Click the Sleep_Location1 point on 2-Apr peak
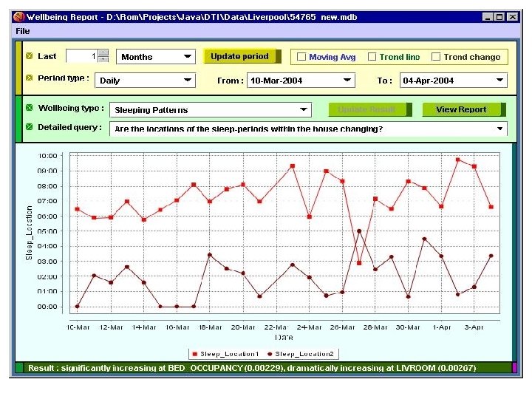This screenshot has width=532, height=399. tap(457, 160)
